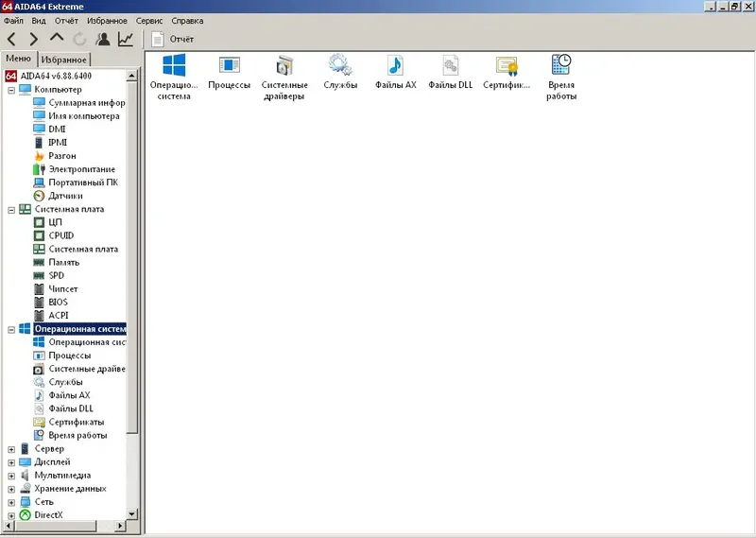Click the Back navigation arrow
756x538 pixels.
[x=12, y=39]
